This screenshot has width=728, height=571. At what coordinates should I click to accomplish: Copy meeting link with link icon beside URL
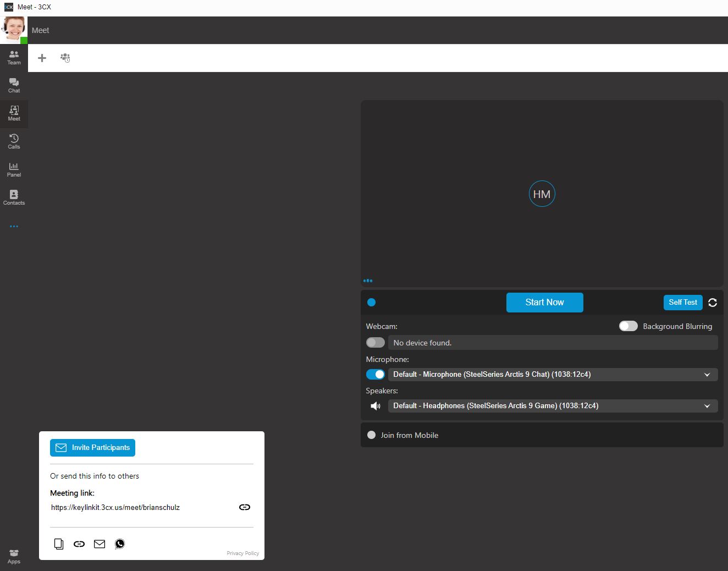click(245, 507)
